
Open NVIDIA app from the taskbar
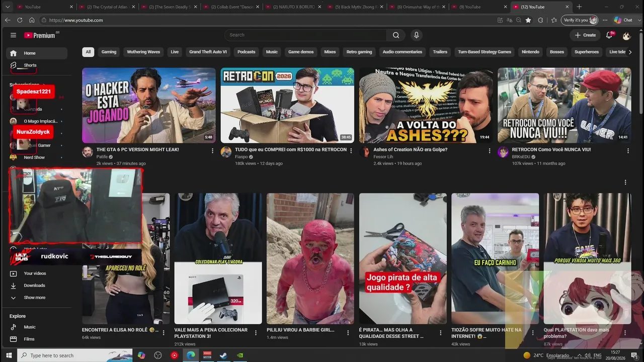tap(240, 355)
